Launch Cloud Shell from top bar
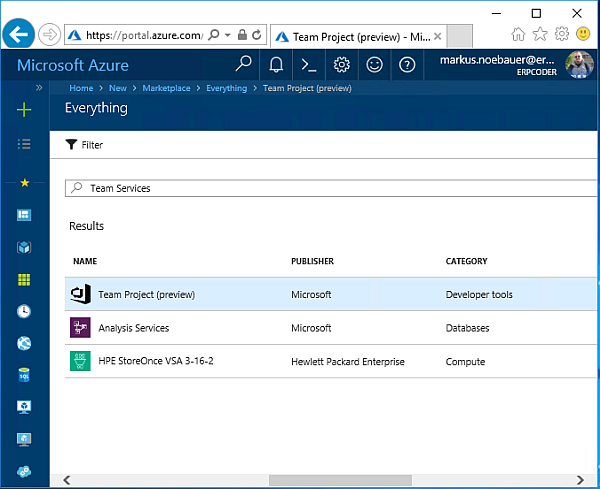This screenshot has height=489, width=600. [x=309, y=65]
